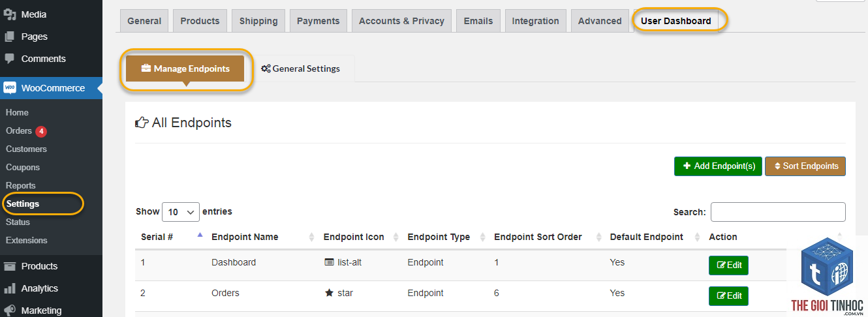
Task: Open the Coupons submenu
Action: click(23, 168)
